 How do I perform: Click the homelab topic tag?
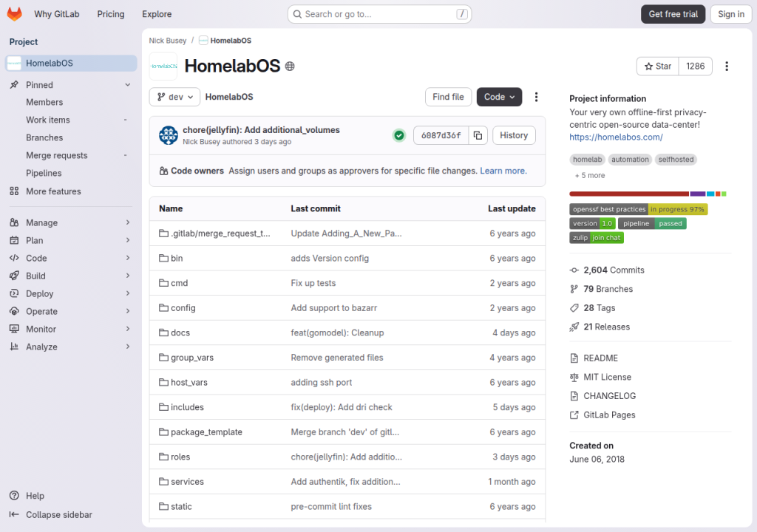pos(587,160)
